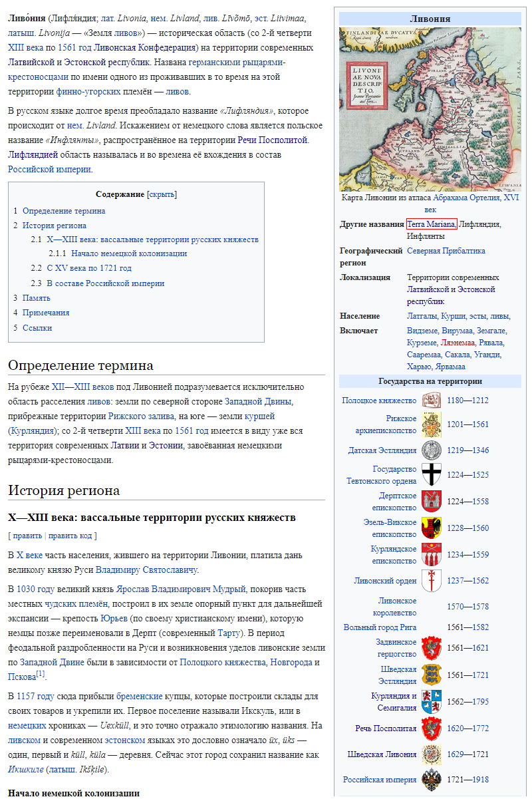The image size is (532, 805).
Task: Open the 'бременские' link
Action: [x=140, y=697]
